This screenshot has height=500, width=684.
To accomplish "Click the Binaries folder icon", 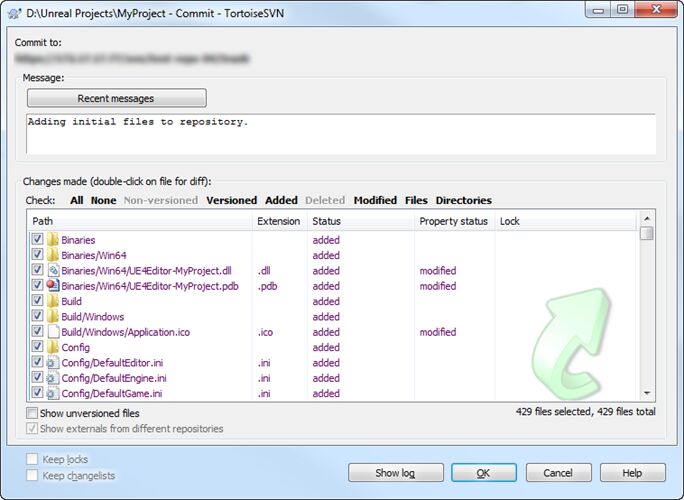I will (53, 240).
